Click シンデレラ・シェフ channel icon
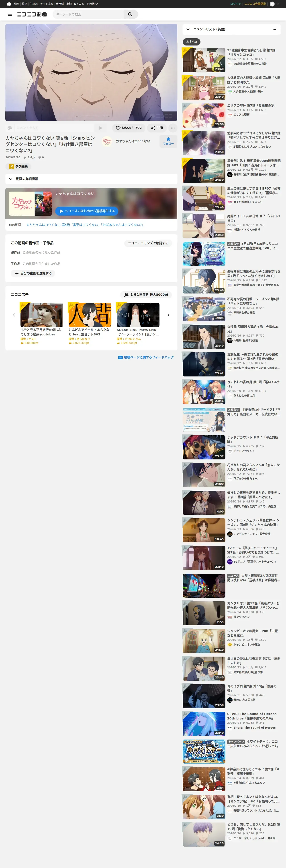This screenshot has width=286, height=868. [x=230, y=534]
